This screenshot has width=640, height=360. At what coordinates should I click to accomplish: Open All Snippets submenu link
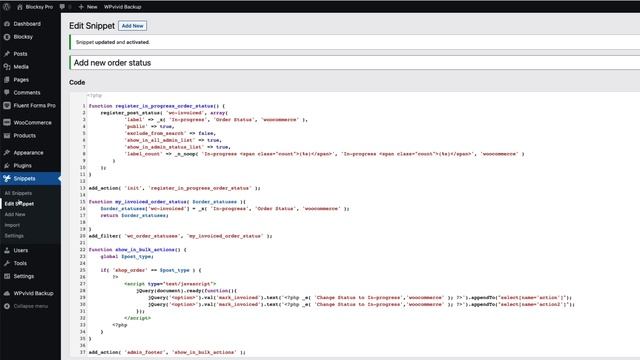click(18, 193)
